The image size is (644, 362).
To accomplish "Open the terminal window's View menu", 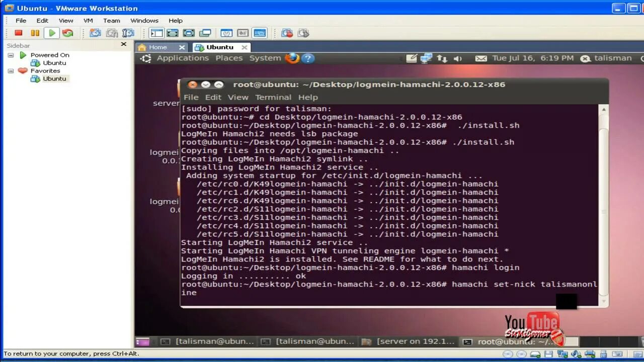I will pyautogui.click(x=238, y=98).
